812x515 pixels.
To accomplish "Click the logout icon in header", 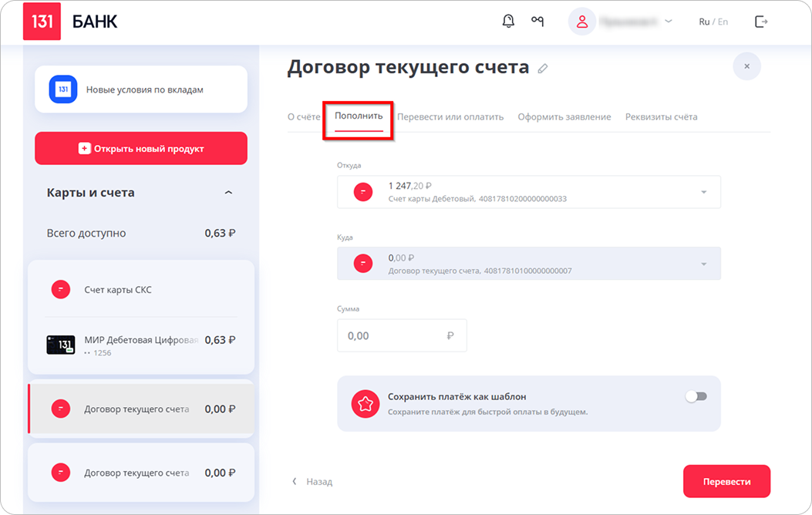I will click(761, 22).
